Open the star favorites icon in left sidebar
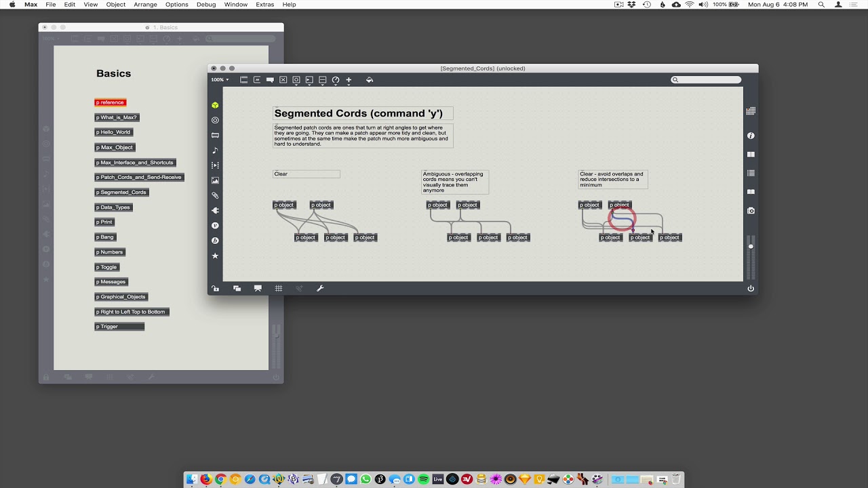The height and width of the screenshot is (488, 868). 215,256
